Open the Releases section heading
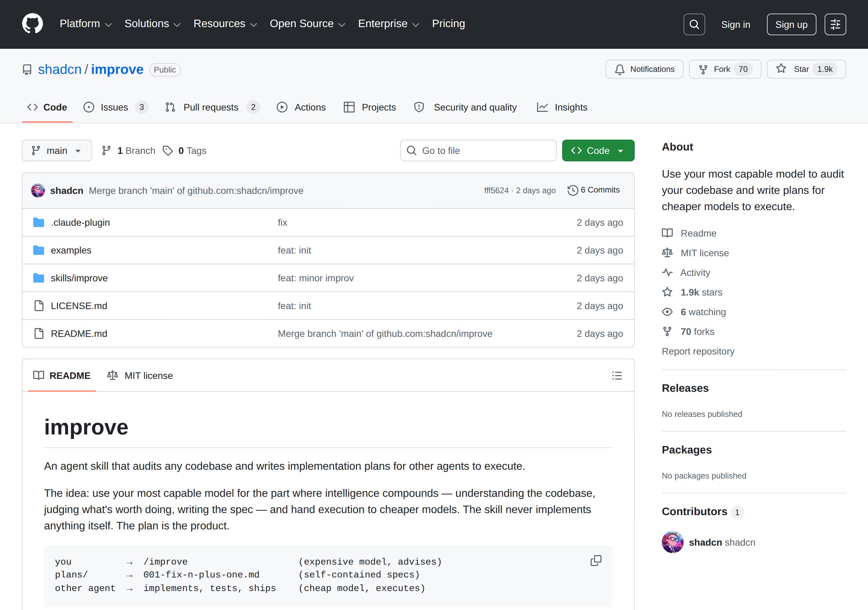 click(x=685, y=388)
